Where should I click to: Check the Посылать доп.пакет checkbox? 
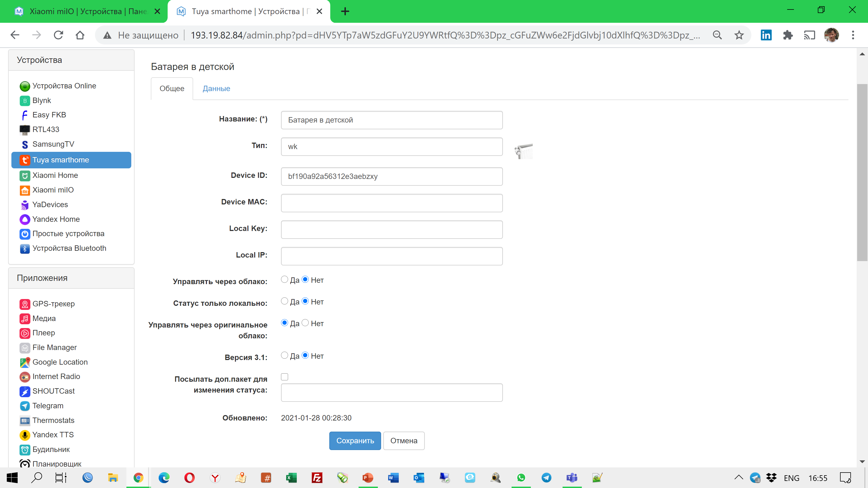(x=284, y=377)
